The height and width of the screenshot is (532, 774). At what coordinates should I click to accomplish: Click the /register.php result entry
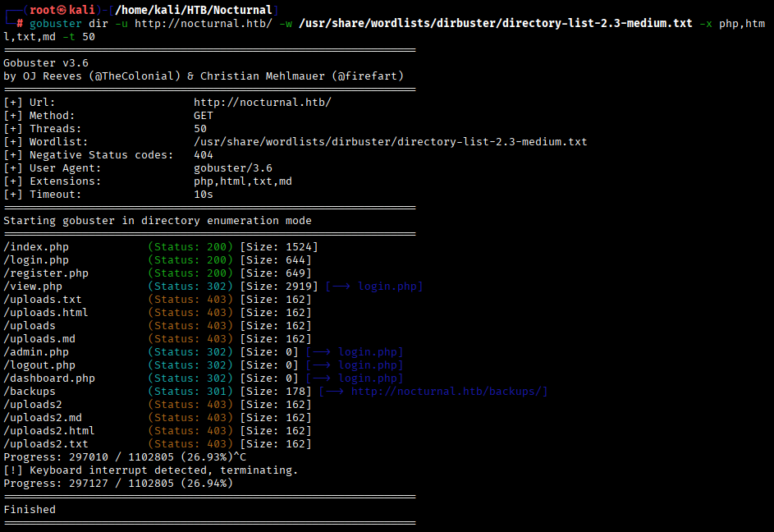[x=46, y=273]
